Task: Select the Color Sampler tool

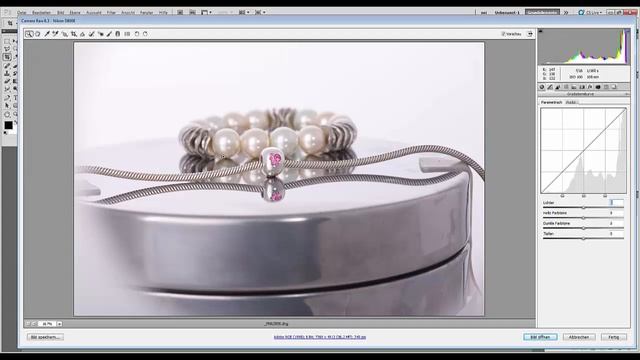Action: [56, 34]
